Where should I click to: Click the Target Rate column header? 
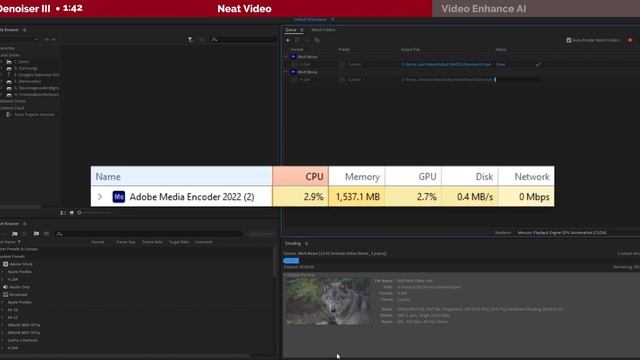pyautogui.click(x=179, y=242)
